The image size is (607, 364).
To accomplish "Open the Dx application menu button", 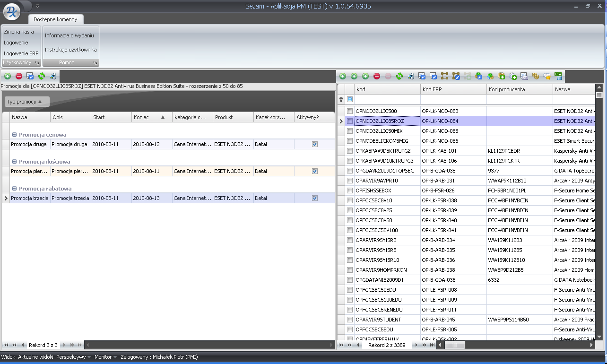I will point(12,11).
